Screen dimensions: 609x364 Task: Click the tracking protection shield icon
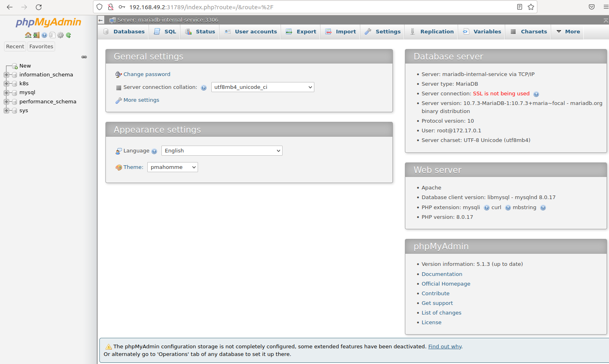[x=99, y=7]
